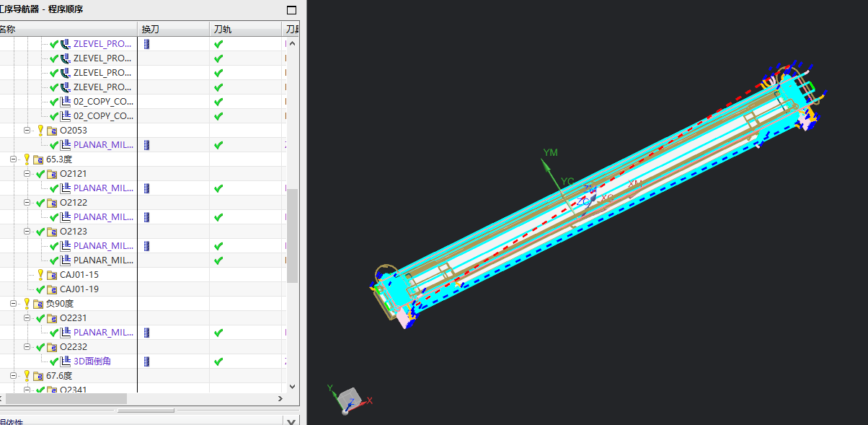Image resolution: width=868 pixels, height=425 pixels.
Task: Collapse the O2232 node
Action: (x=27, y=347)
